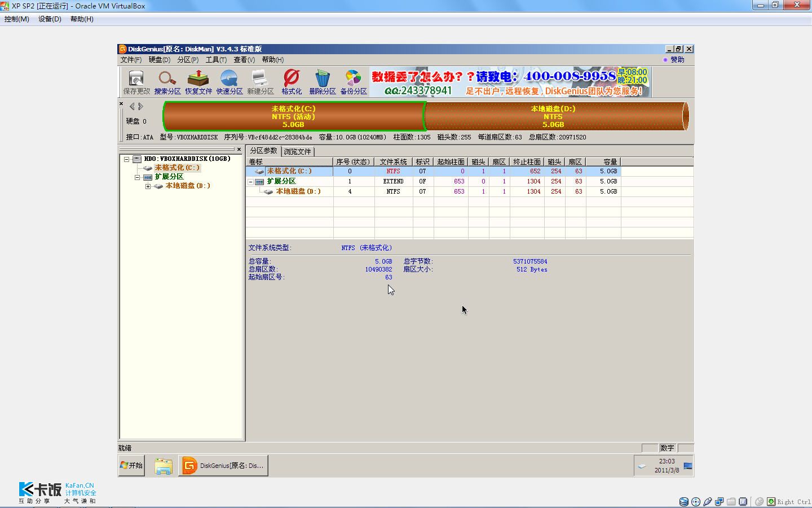Open Search Partitions (搜索分区) tool

pyautogui.click(x=167, y=82)
